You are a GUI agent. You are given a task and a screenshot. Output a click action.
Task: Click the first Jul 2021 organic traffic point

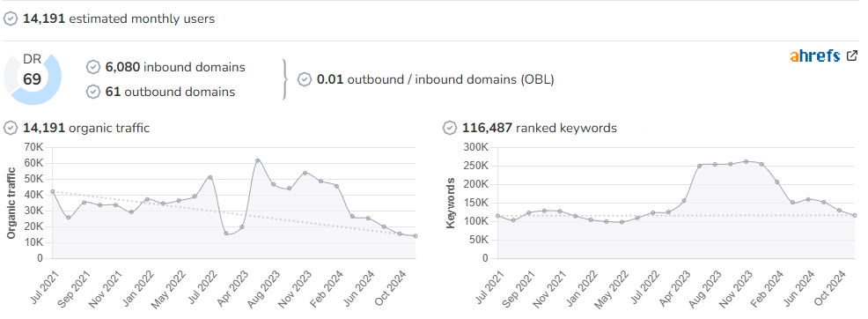(53, 191)
